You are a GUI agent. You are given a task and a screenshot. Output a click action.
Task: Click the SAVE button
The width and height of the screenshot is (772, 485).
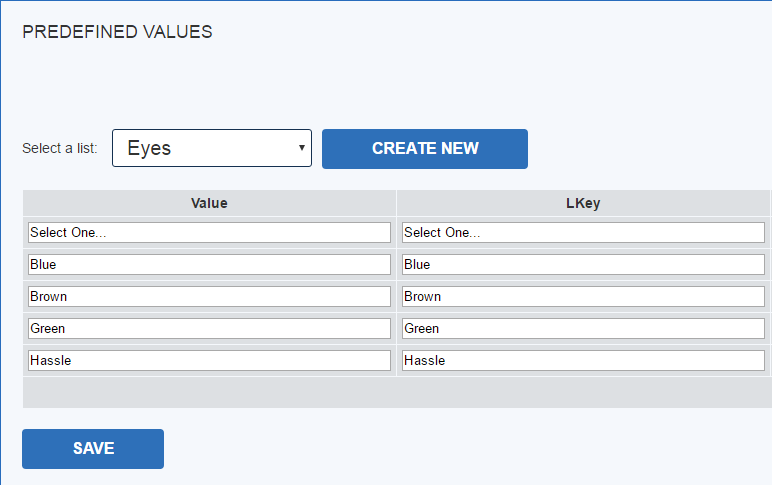pos(93,449)
